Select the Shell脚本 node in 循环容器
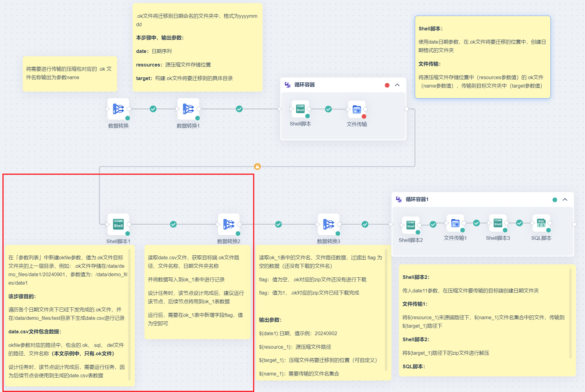Viewport: 585px width, 392px height. click(x=300, y=109)
